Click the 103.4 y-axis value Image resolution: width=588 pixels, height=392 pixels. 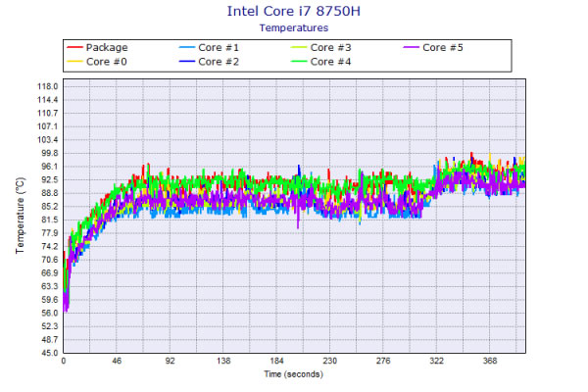(48, 140)
